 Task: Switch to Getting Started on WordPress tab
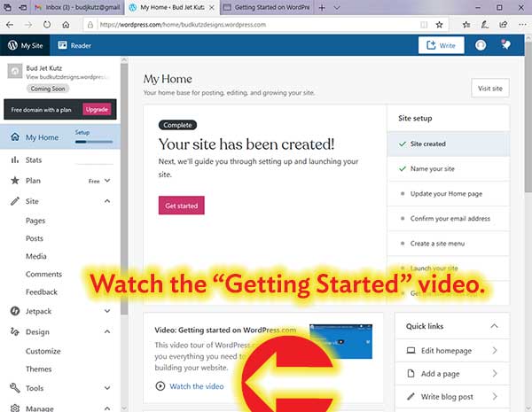click(267, 7)
